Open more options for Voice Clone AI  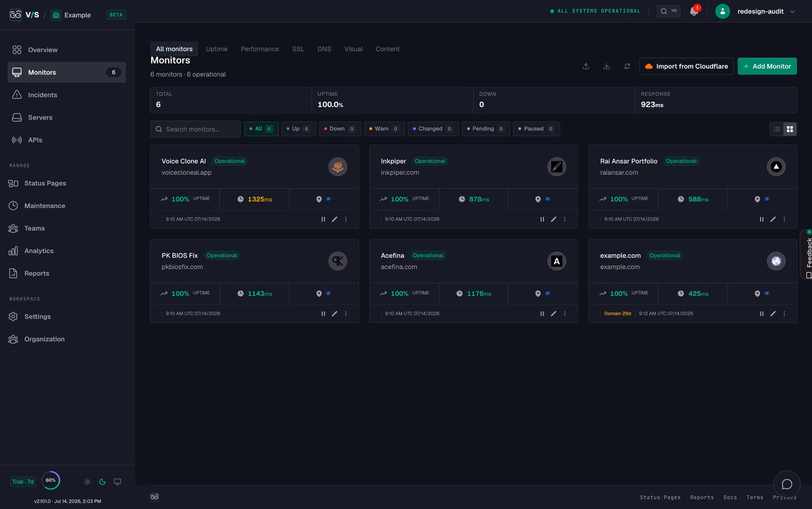click(346, 219)
